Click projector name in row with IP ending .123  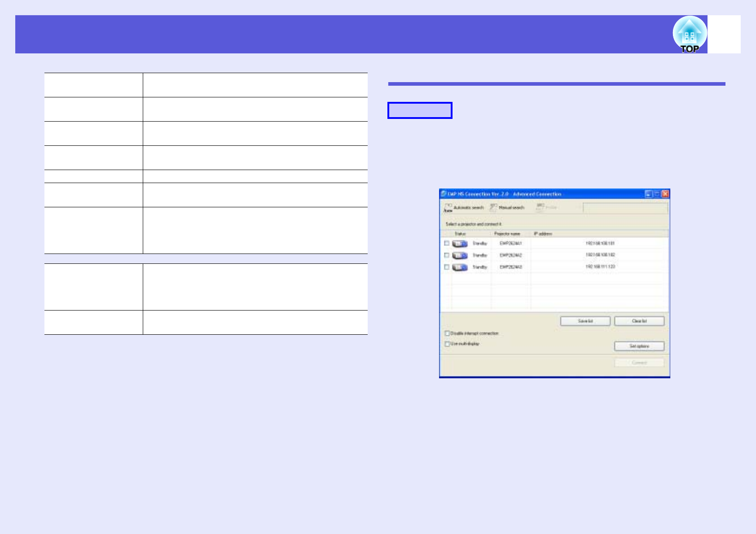click(x=511, y=267)
